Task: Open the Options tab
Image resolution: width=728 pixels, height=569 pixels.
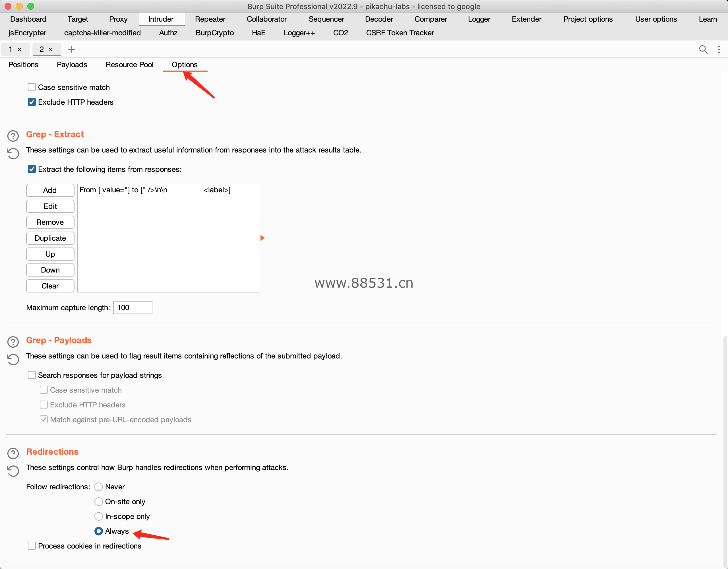Action: 185,65
